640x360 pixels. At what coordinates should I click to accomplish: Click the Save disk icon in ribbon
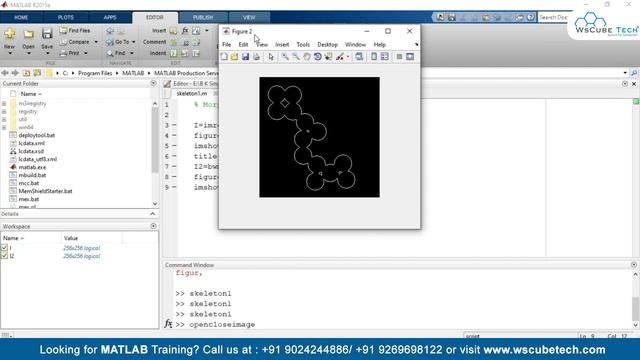click(x=47, y=33)
